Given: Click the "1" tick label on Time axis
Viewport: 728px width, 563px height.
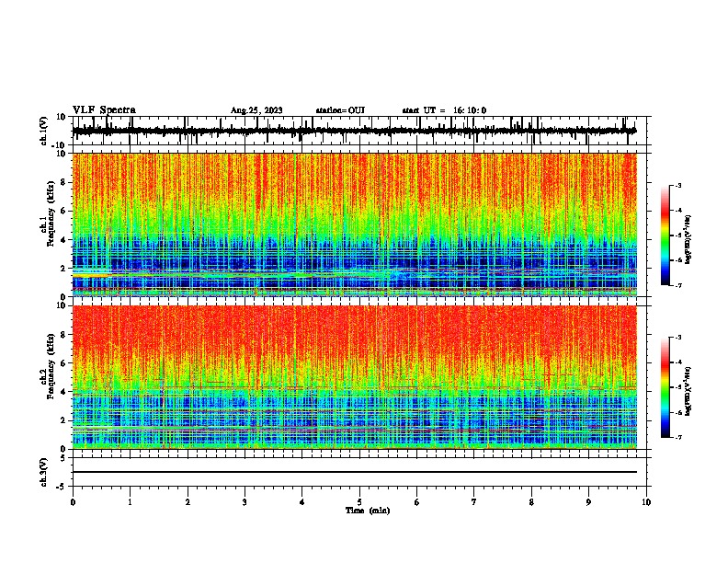Looking at the screenshot, I should pyautogui.click(x=130, y=502).
